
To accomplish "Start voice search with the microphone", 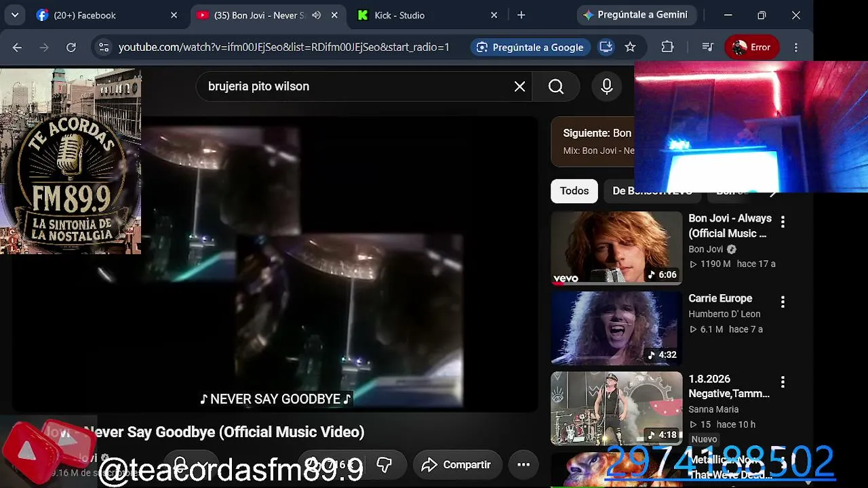I will pos(607,87).
